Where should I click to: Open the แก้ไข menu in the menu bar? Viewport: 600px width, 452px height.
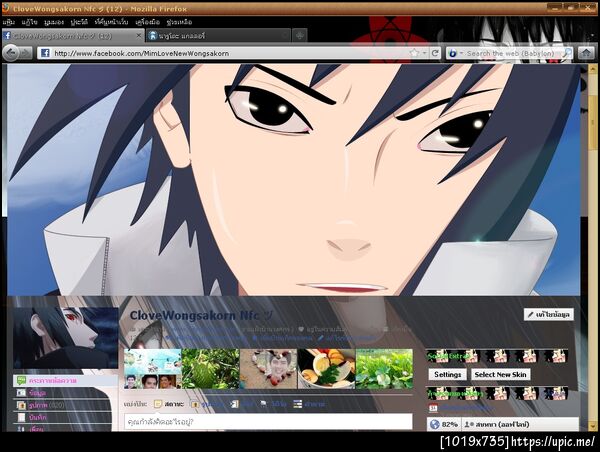pyautogui.click(x=29, y=22)
